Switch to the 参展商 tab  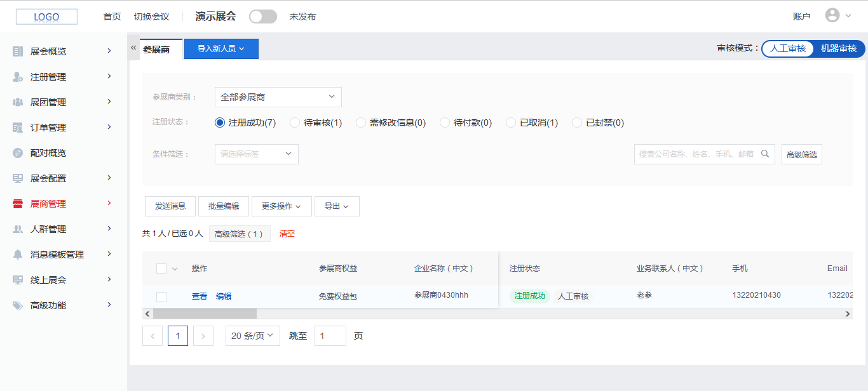pyautogui.click(x=156, y=49)
